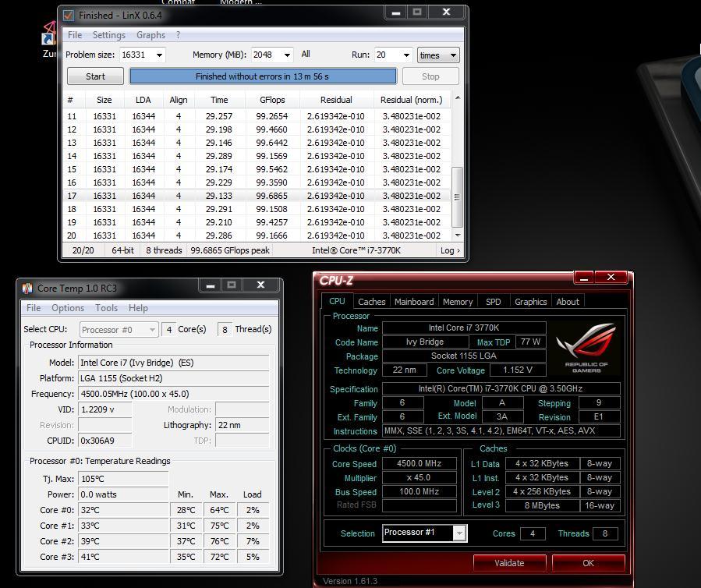Click the LinX title bar app icon
The height and width of the screenshot is (588, 701).
tap(69, 15)
